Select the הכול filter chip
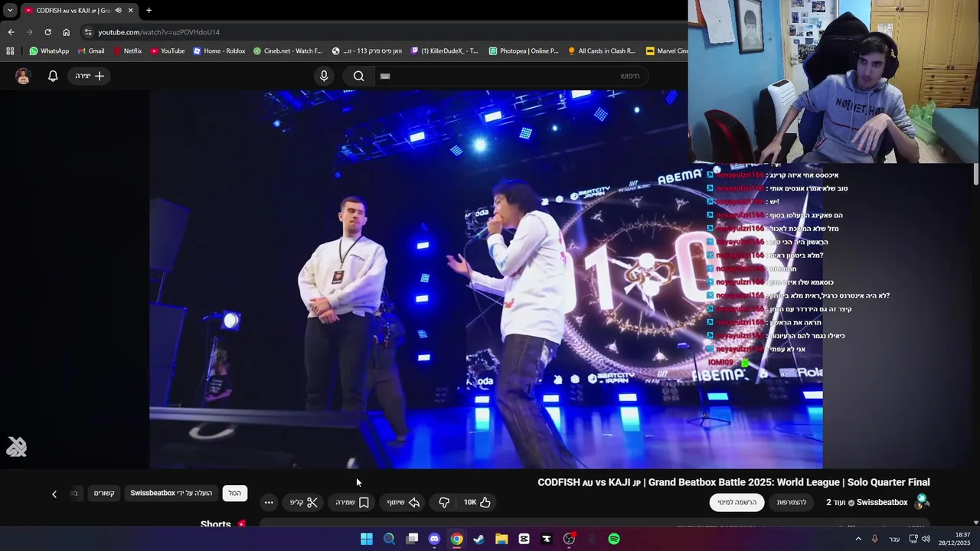The image size is (980, 551). coord(235,493)
